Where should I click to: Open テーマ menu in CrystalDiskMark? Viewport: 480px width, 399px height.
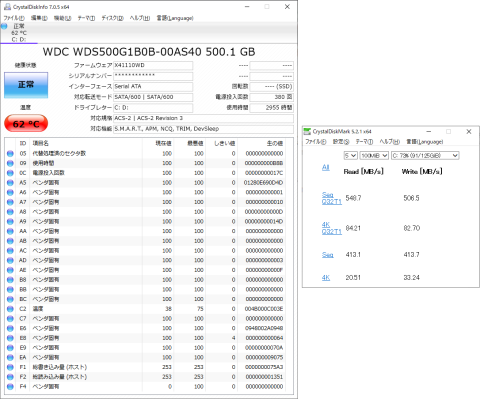coord(364,142)
